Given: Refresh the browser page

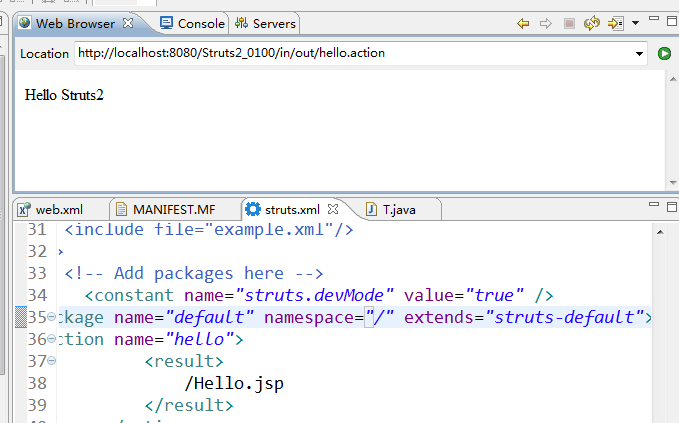Looking at the screenshot, I should point(592,23).
